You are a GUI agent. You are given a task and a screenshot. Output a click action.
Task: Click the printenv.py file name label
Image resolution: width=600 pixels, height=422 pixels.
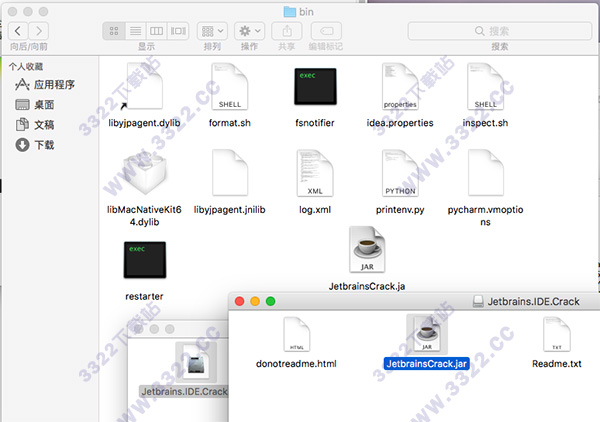tap(400, 210)
